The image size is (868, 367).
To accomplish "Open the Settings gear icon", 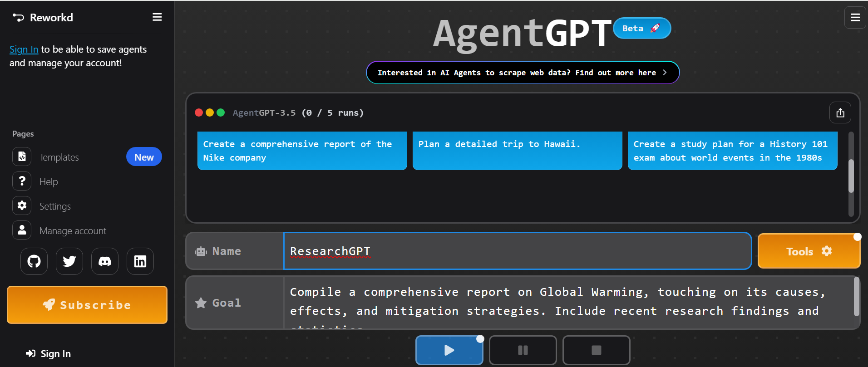I will click(22, 206).
